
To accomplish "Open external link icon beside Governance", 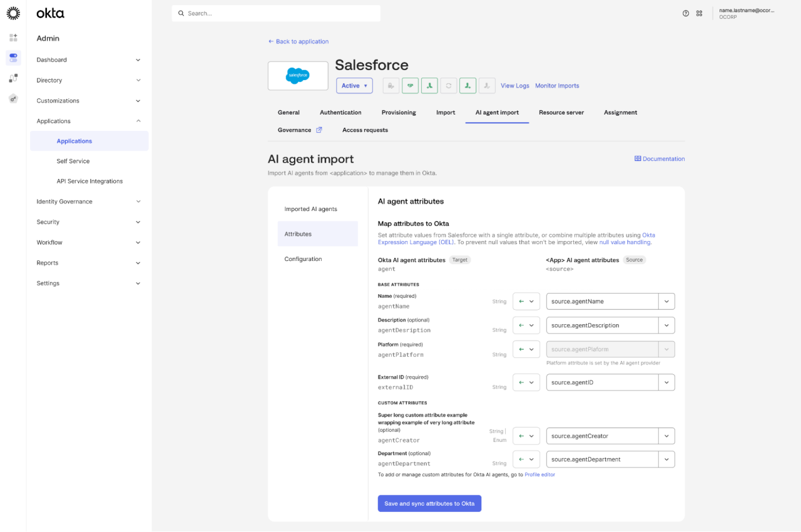I will coord(319,130).
